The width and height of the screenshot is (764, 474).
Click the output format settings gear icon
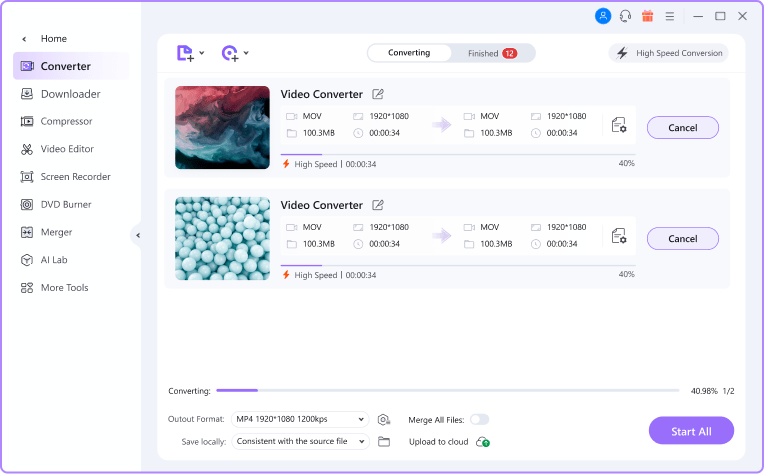tap(383, 419)
